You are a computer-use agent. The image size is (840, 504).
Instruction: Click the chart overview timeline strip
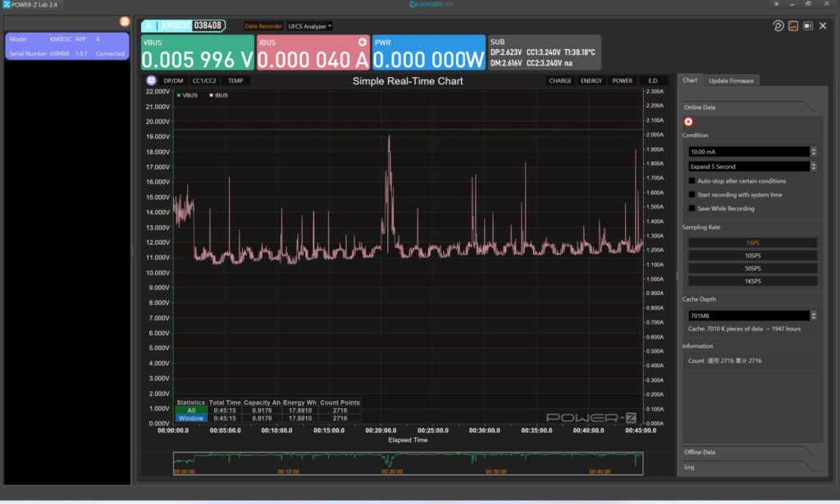[x=409, y=463]
